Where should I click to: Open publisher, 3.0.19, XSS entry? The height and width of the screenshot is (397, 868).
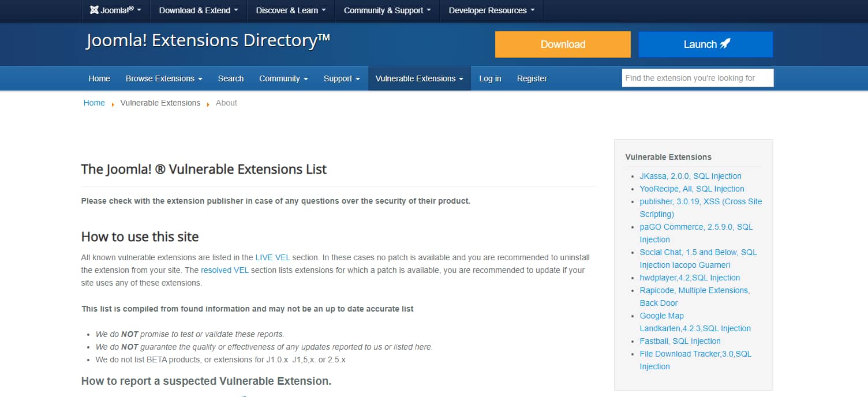click(x=701, y=208)
